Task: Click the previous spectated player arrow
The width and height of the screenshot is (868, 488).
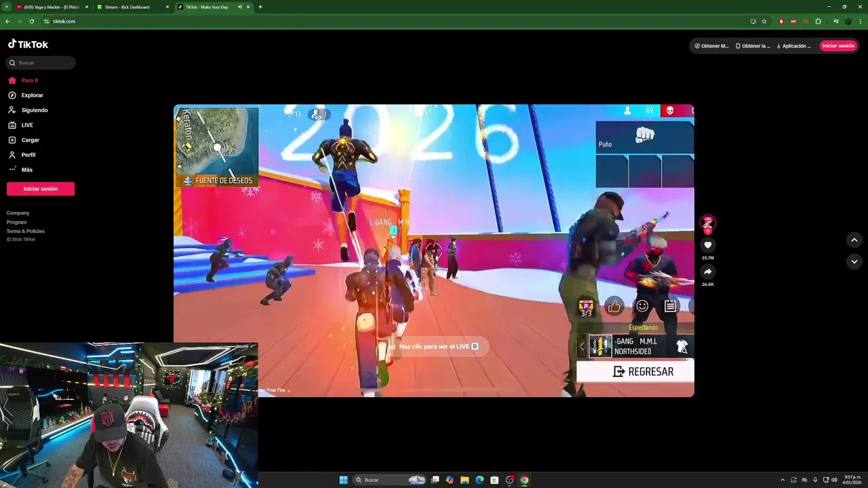Action: [582, 346]
